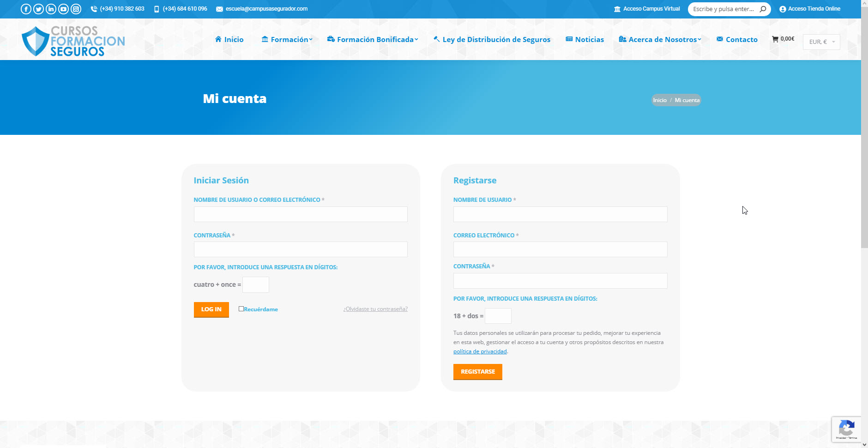Click the REGISTARSE button
Image resolution: width=868 pixels, height=448 pixels.
477,372
